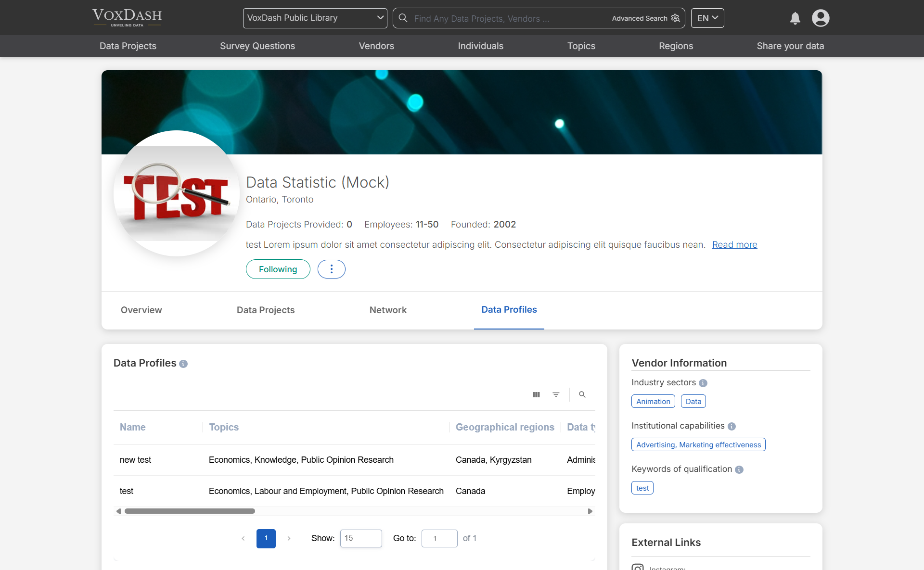Open the notifications bell
This screenshot has height=570, width=924.
point(795,18)
